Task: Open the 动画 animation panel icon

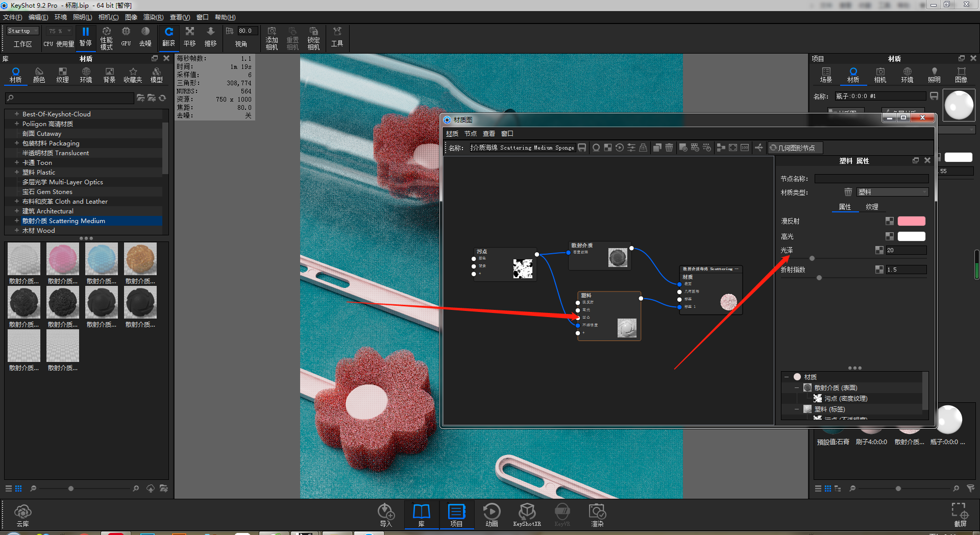Action: point(492,515)
